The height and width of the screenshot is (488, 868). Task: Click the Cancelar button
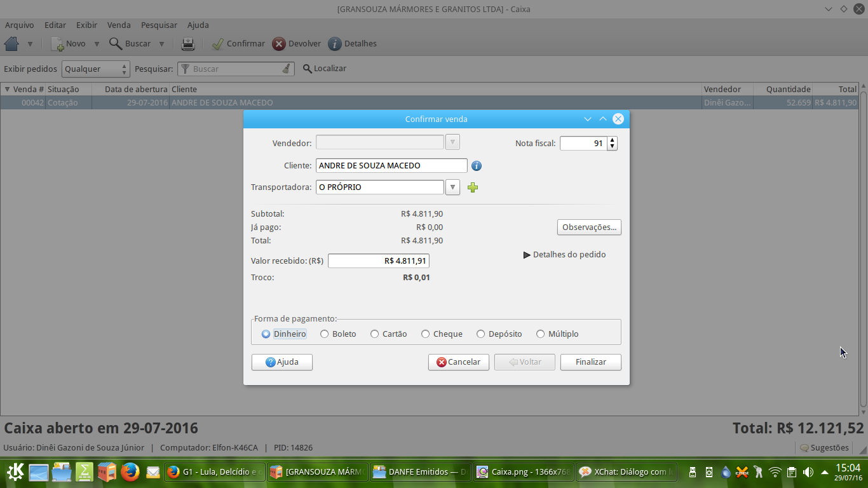click(459, 362)
